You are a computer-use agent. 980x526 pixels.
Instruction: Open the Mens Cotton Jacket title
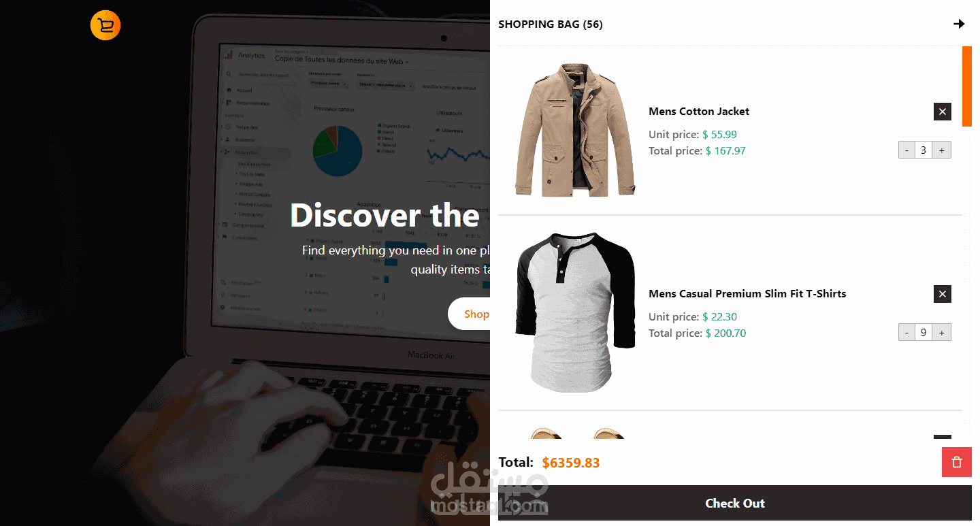699,112
